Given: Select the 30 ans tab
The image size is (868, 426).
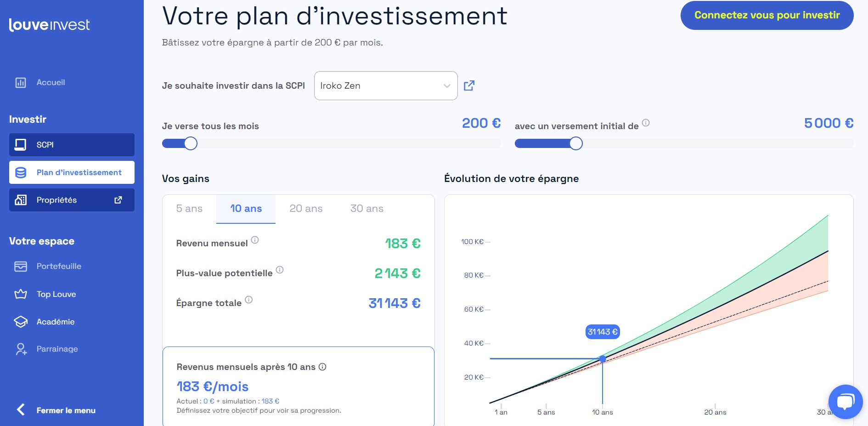Looking at the screenshot, I should click(x=366, y=208).
